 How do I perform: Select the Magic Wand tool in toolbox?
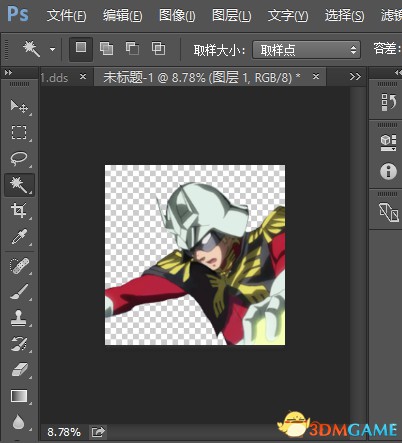19,185
